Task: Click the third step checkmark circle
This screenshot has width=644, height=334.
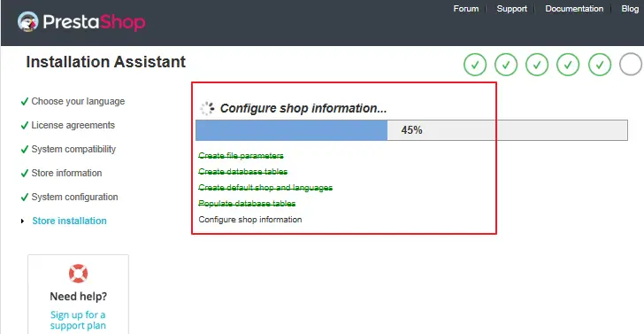Action: pos(537,65)
